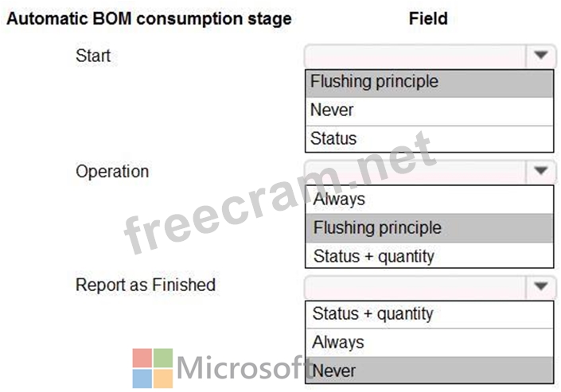Click the empty Report as Finished combo field
This screenshot has height=392, width=561.
pos(415,287)
